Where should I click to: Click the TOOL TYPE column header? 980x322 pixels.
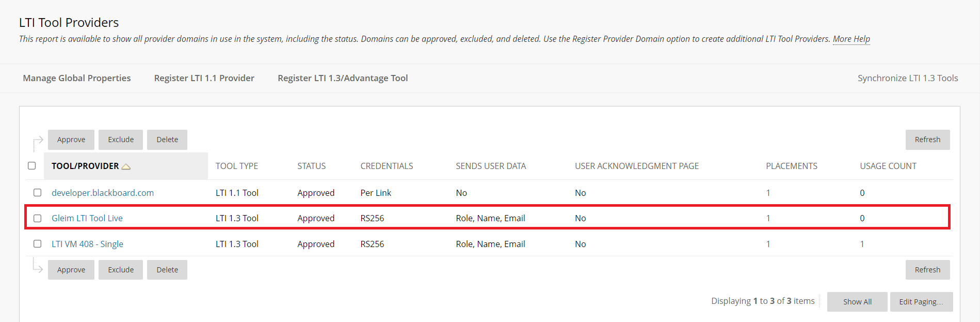point(237,166)
